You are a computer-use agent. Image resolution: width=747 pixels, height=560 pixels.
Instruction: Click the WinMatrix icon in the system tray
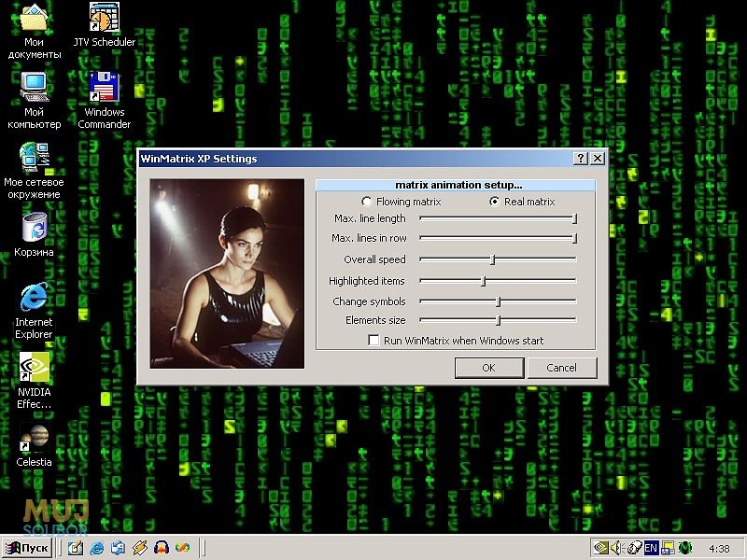[x=684, y=547]
